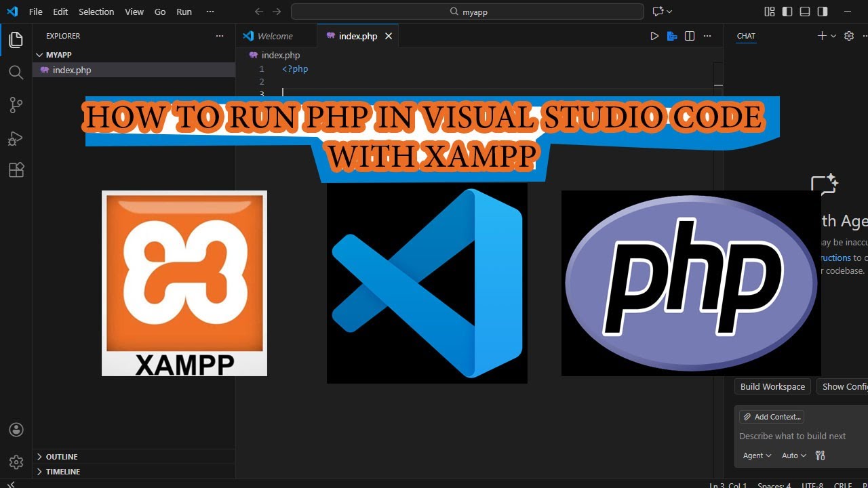The width and height of the screenshot is (868, 488).
Task: Open the Copilot chat icon in title bar
Action: tap(657, 12)
